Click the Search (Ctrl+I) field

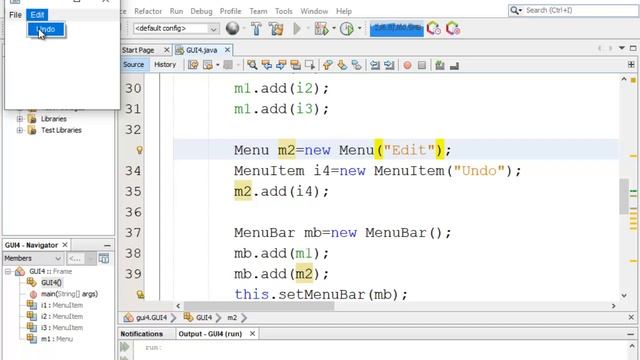pos(573,10)
